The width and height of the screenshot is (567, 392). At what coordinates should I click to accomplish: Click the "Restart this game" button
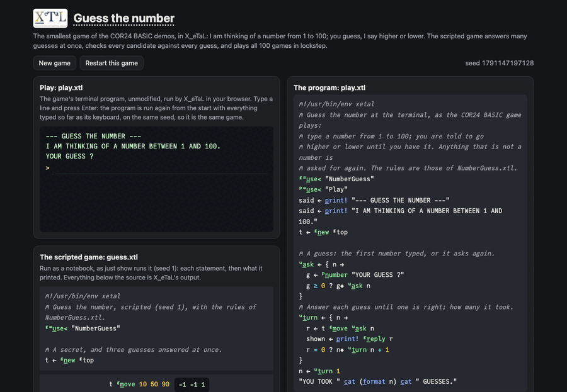pos(112,63)
